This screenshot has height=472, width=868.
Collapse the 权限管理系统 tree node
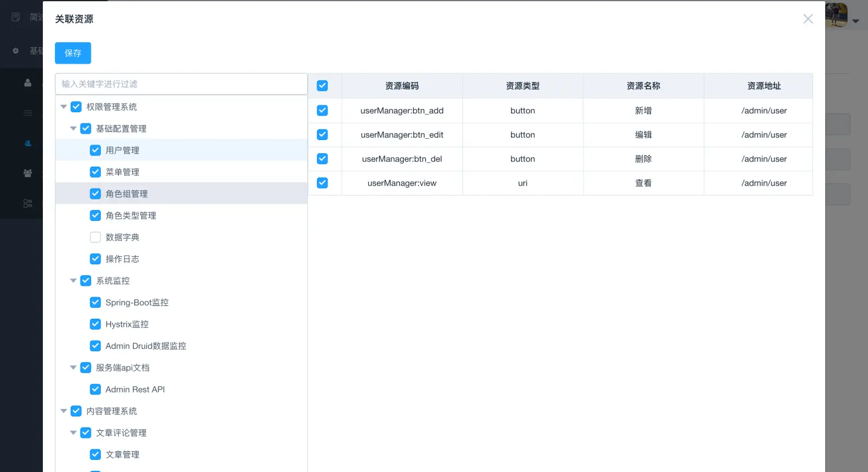click(64, 107)
